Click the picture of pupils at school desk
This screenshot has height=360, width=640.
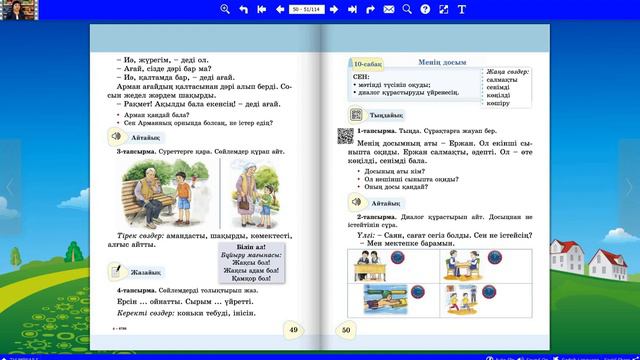[x=370, y=266]
